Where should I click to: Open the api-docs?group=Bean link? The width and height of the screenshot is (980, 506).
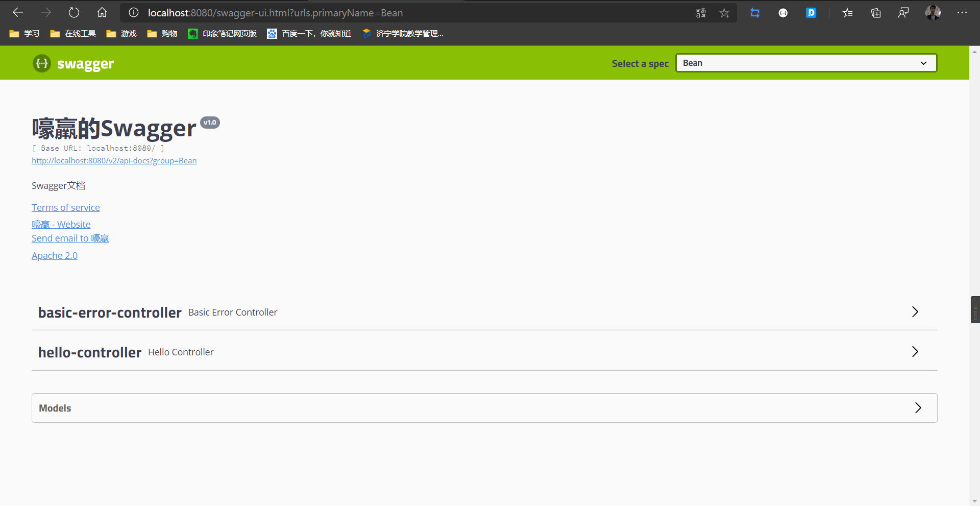coord(114,161)
